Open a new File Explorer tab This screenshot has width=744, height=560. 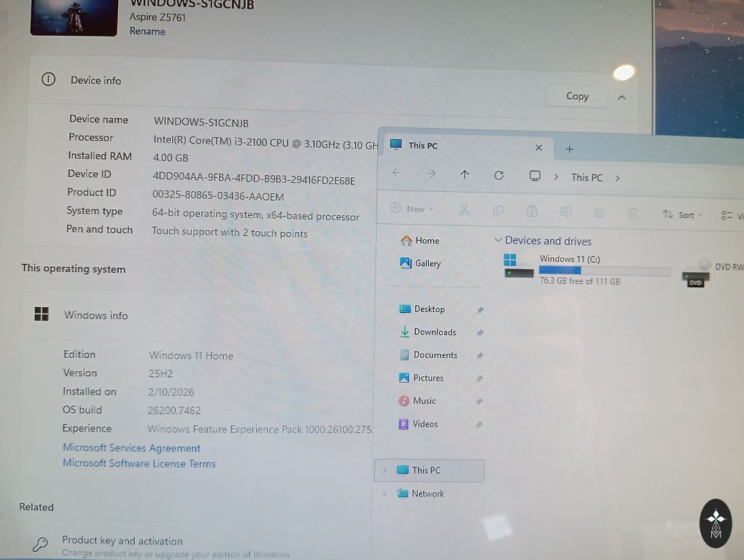570,149
